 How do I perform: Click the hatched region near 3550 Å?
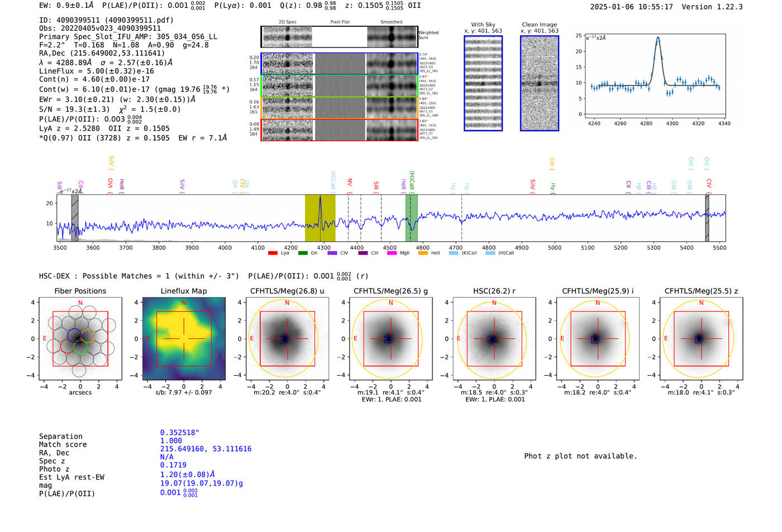(x=75, y=218)
